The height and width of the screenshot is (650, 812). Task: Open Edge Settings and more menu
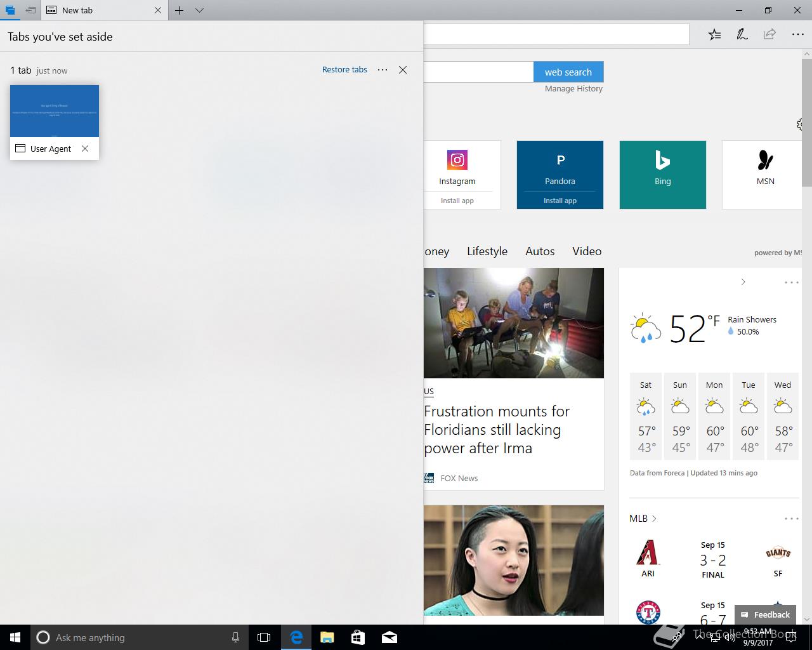point(797,34)
